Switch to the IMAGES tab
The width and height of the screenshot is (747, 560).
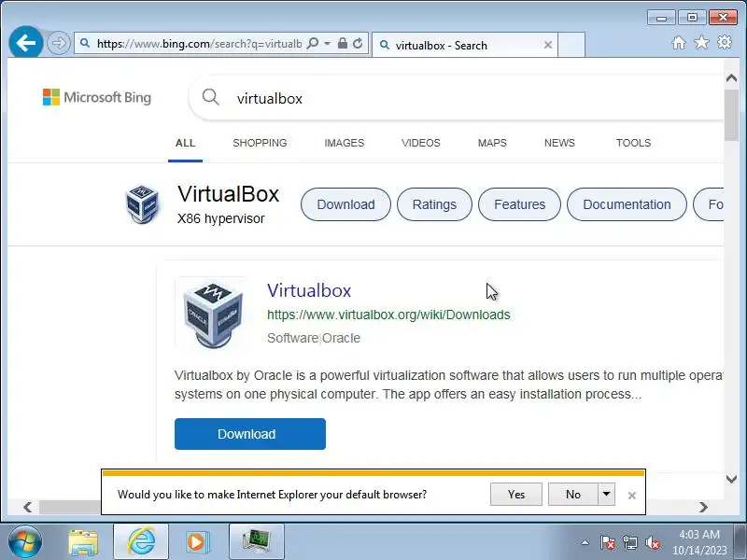tap(344, 143)
